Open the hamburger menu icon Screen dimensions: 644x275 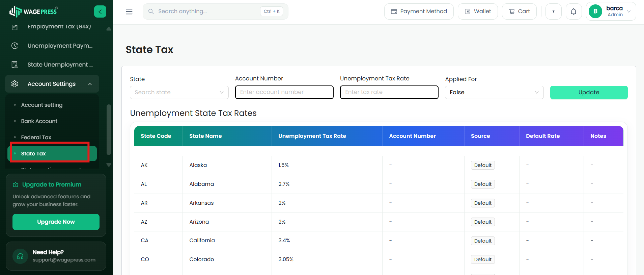pos(129,11)
